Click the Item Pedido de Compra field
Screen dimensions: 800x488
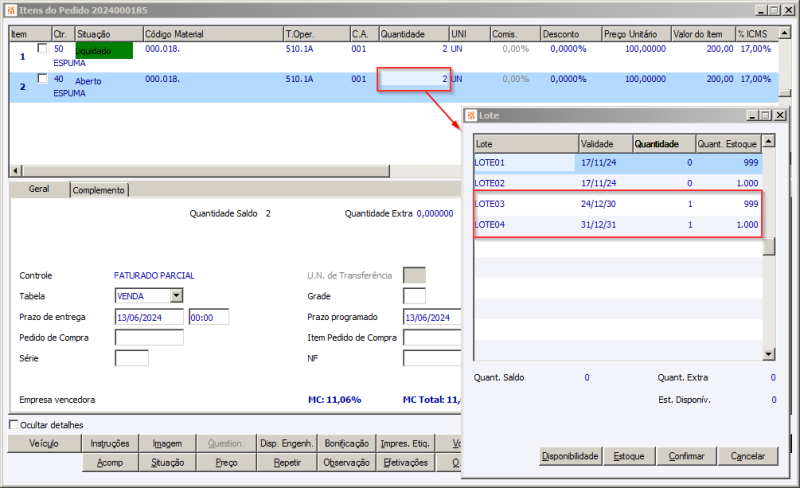[x=432, y=337]
